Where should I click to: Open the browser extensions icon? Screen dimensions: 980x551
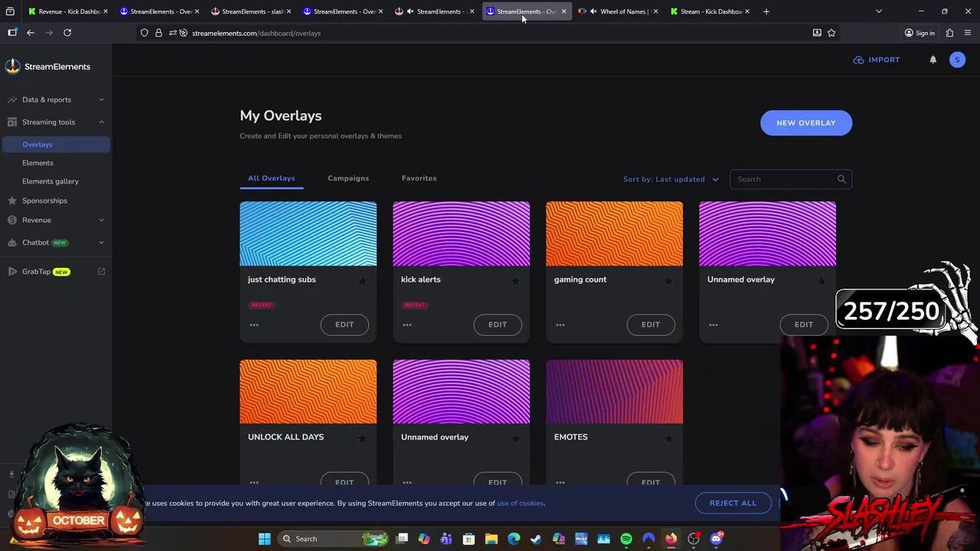click(949, 33)
